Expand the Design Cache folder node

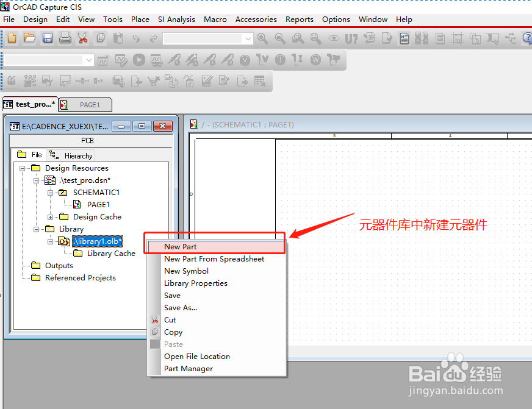pos(50,217)
